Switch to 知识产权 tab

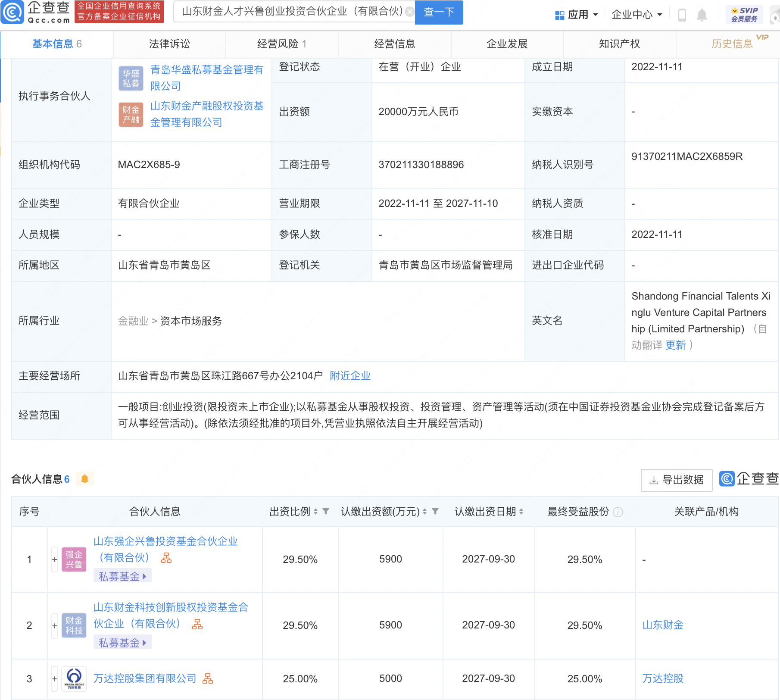point(620,44)
